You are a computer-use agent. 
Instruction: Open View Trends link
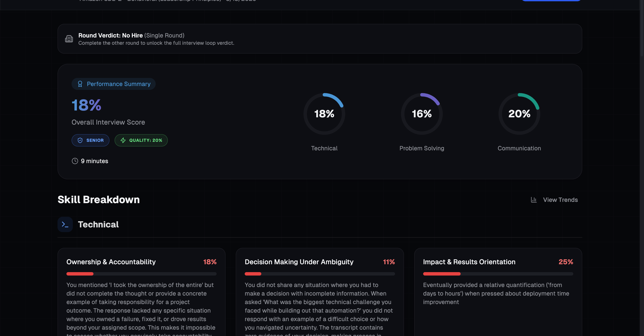pyautogui.click(x=560, y=200)
